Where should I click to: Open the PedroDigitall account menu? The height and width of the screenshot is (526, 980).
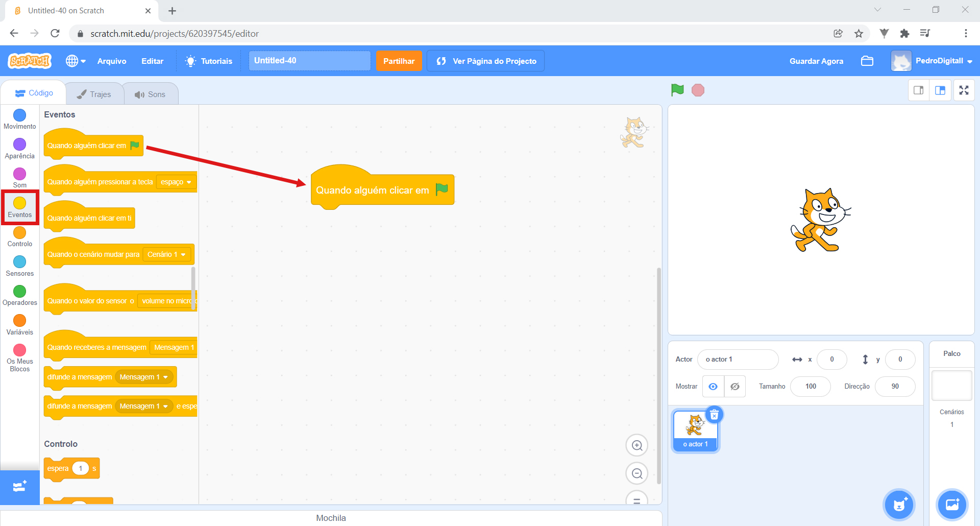(x=932, y=61)
